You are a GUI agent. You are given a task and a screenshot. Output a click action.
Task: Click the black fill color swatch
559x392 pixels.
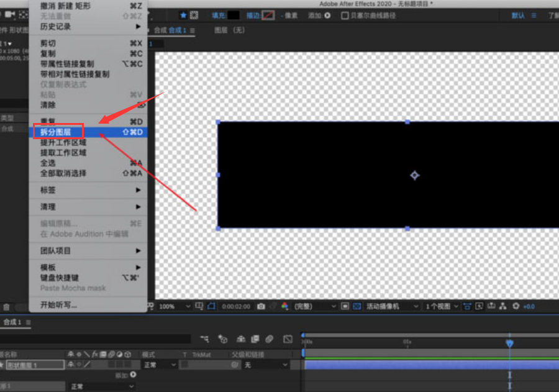pyautogui.click(x=233, y=16)
